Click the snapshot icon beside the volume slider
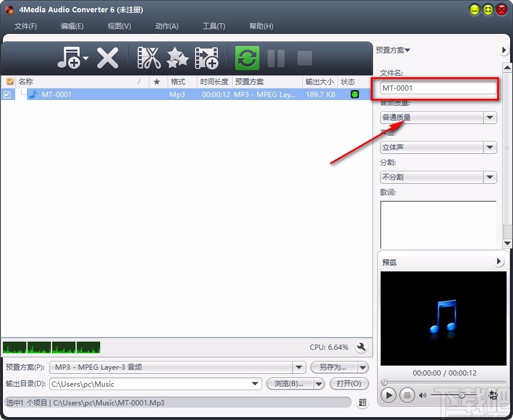This screenshot has height=420, width=513. coord(493,395)
